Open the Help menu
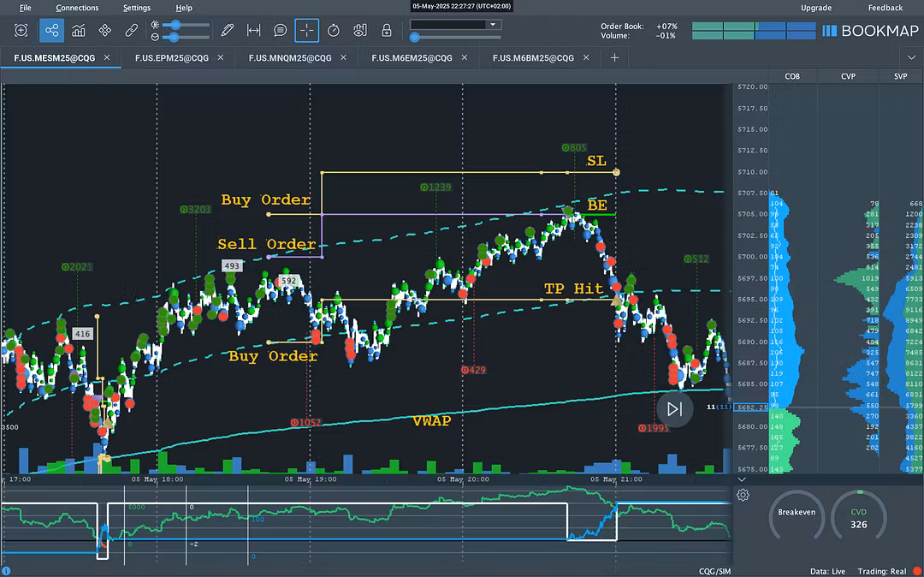The height and width of the screenshot is (577, 924). tap(184, 8)
